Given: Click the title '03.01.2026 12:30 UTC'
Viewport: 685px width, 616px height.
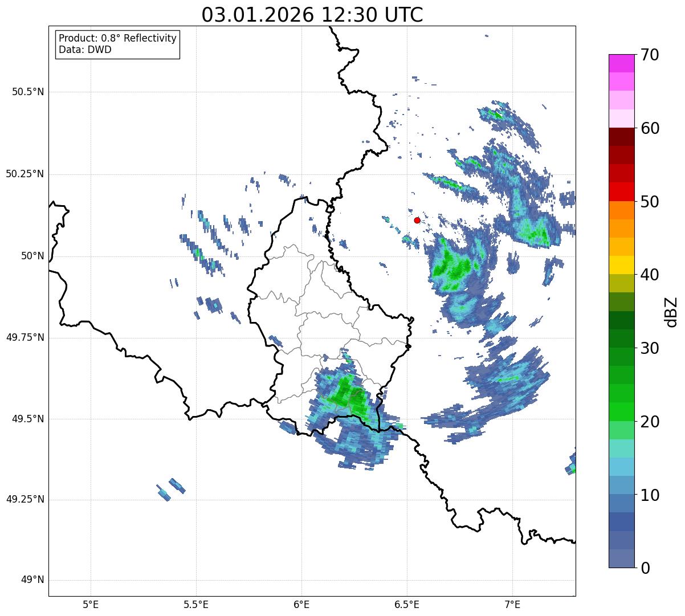Looking at the screenshot, I should click(x=312, y=15).
